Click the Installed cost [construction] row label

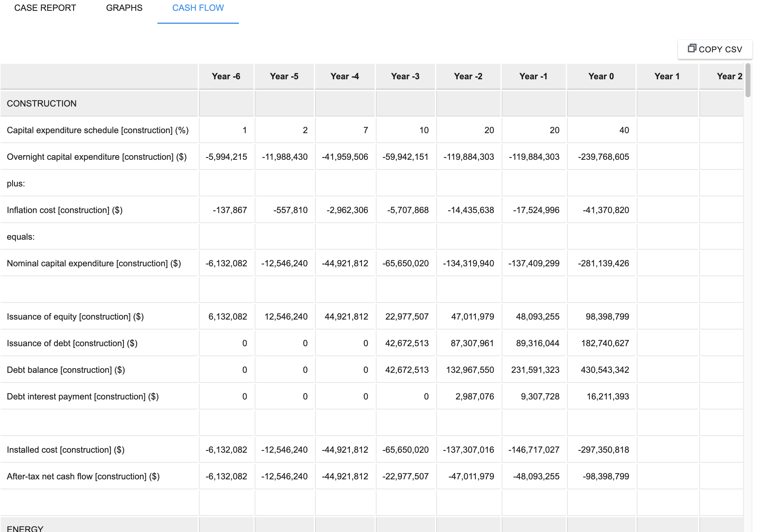(65, 450)
